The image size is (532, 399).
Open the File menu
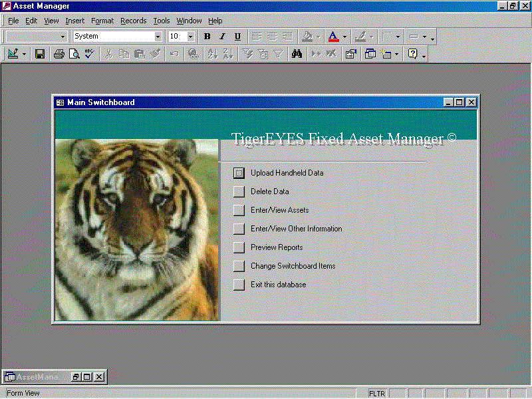point(13,21)
